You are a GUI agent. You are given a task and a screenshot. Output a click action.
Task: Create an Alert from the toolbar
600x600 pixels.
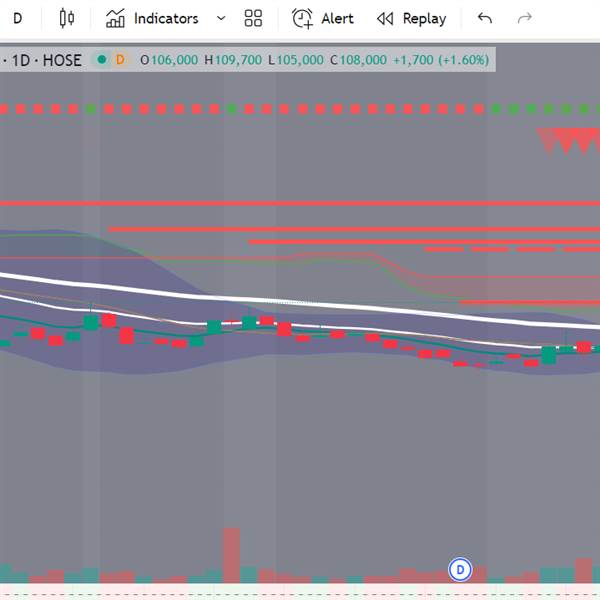click(x=323, y=18)
